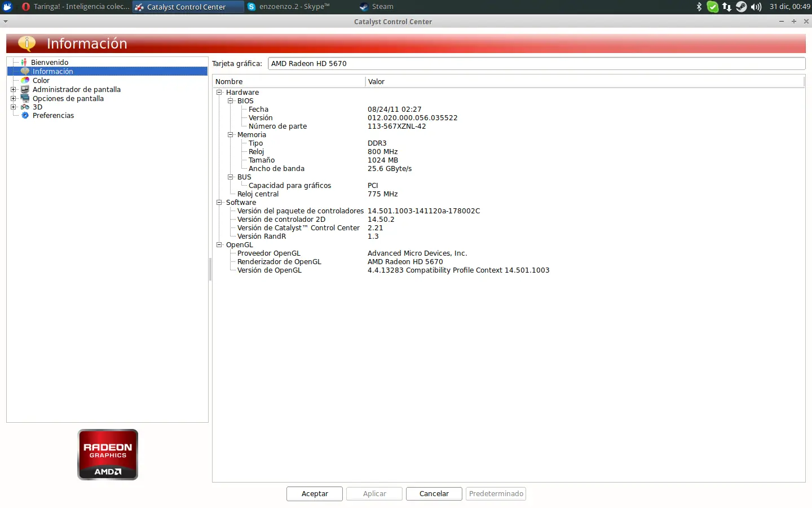Click the Tarjeta gráfica field

click(x=536, y=64)
